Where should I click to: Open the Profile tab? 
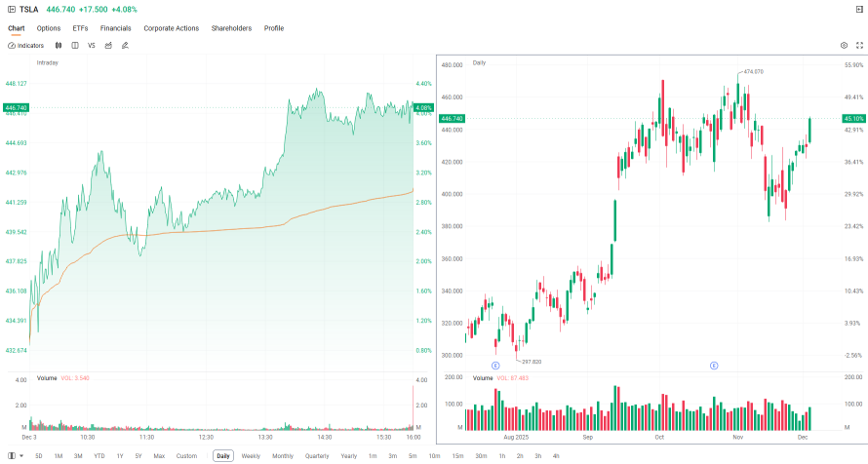(x=274, y=28)
